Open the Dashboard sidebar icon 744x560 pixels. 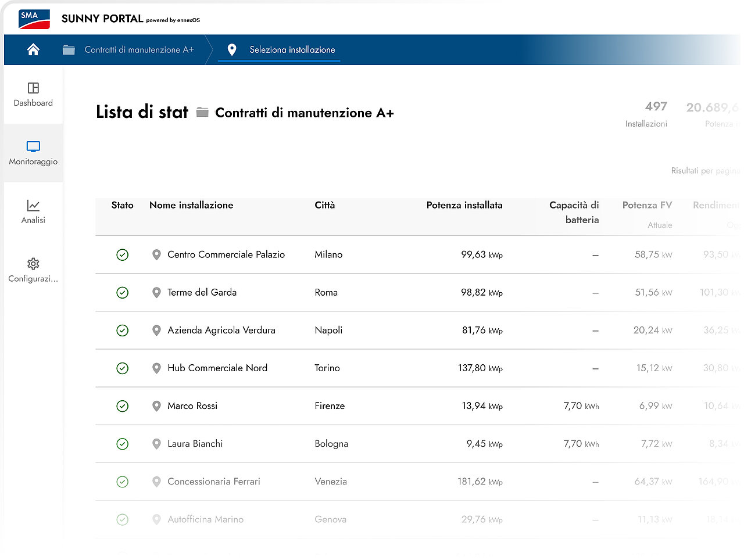pyautogui.click(x=33, y=88)
